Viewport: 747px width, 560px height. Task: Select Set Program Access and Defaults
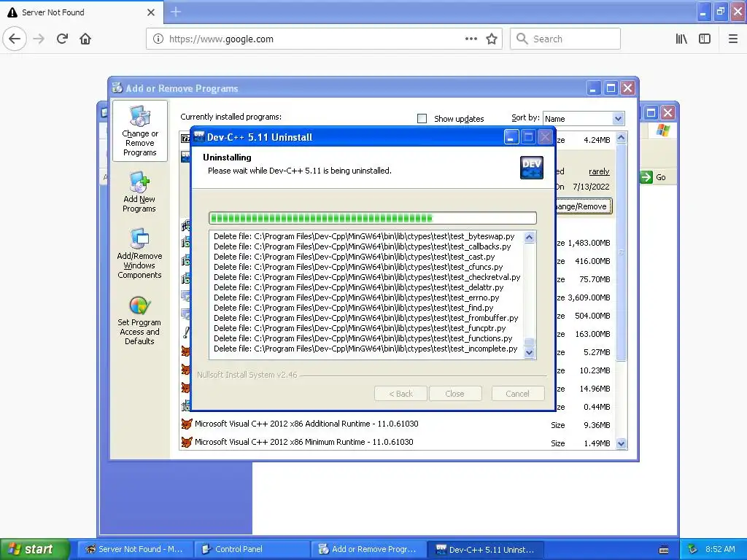pos(139,321)
